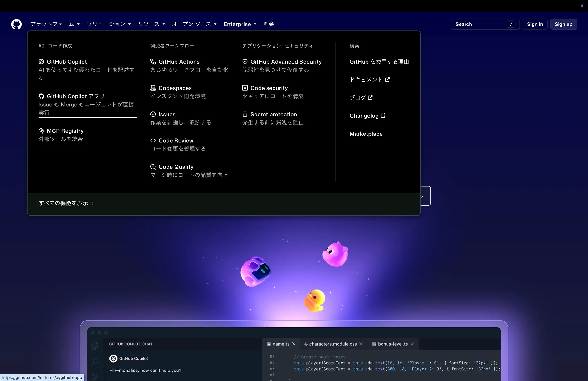
Task: Click external link icon beside ブログ
Action: coord(370,97)
